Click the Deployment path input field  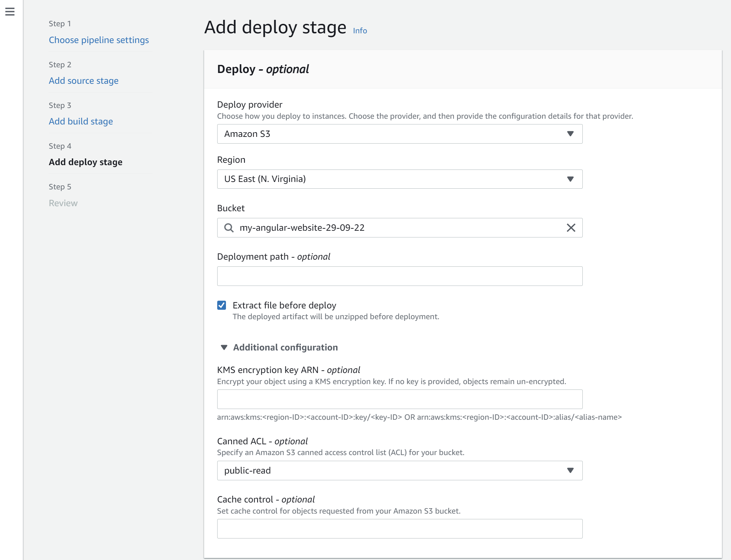pos(399,276)
